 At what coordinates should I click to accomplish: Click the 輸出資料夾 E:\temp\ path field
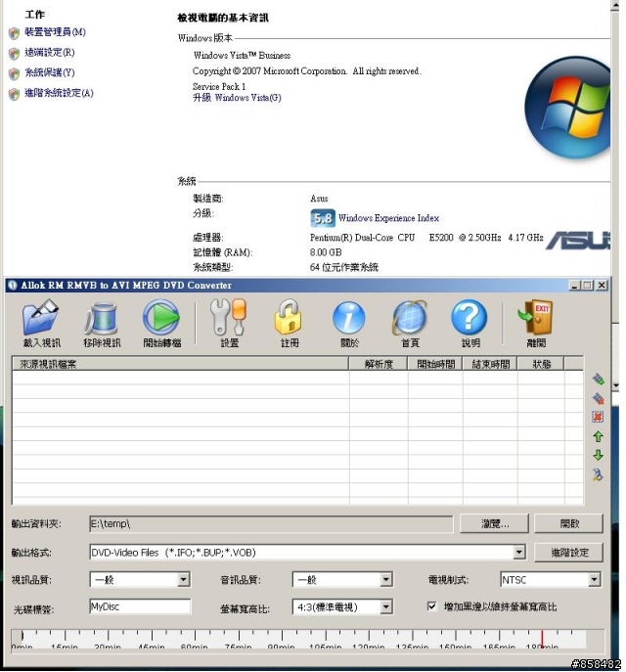pos(271,523)
